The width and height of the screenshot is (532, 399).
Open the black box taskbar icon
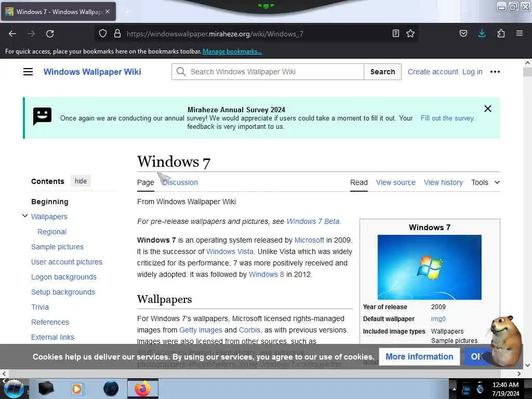46,389
